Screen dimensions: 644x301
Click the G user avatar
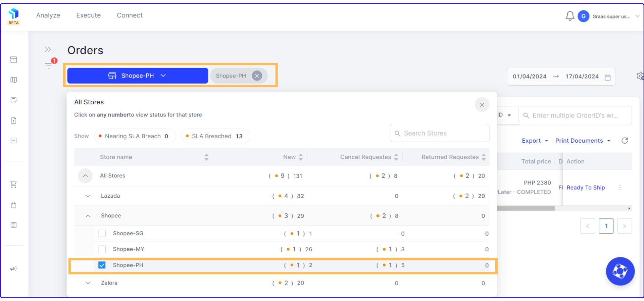click(584, 16)
